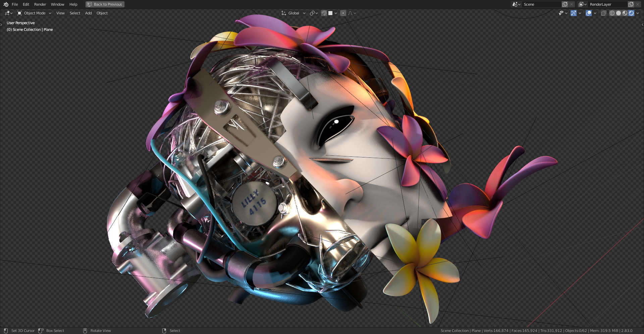Click the snap increment element icon
The width and height of the screenshot is (644, 334).
[x=330, y=13]
